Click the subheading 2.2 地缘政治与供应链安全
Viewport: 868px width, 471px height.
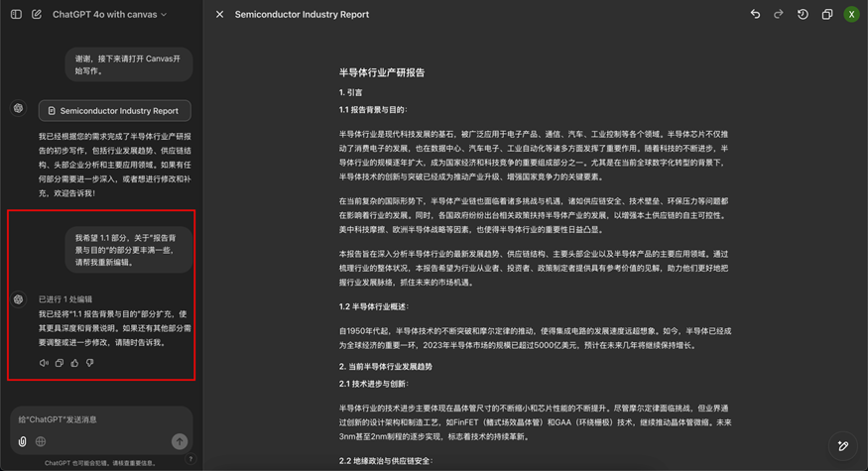point(386,460)
